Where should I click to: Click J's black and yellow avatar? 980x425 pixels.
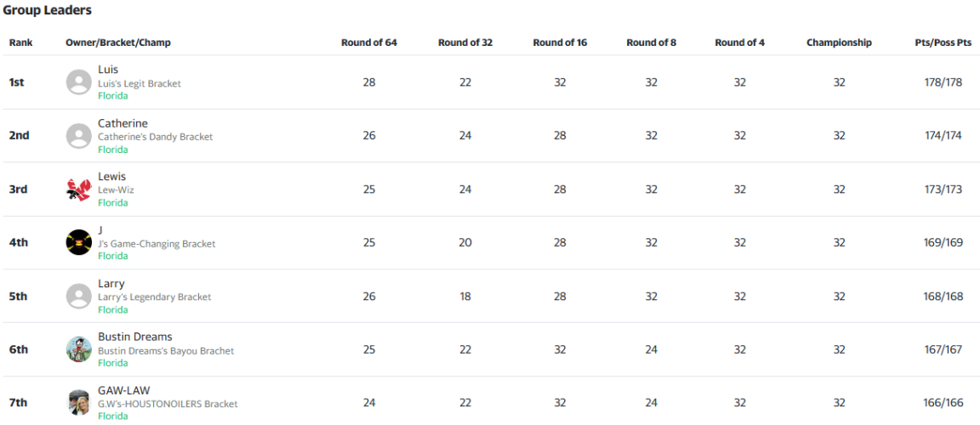[79, 243]
